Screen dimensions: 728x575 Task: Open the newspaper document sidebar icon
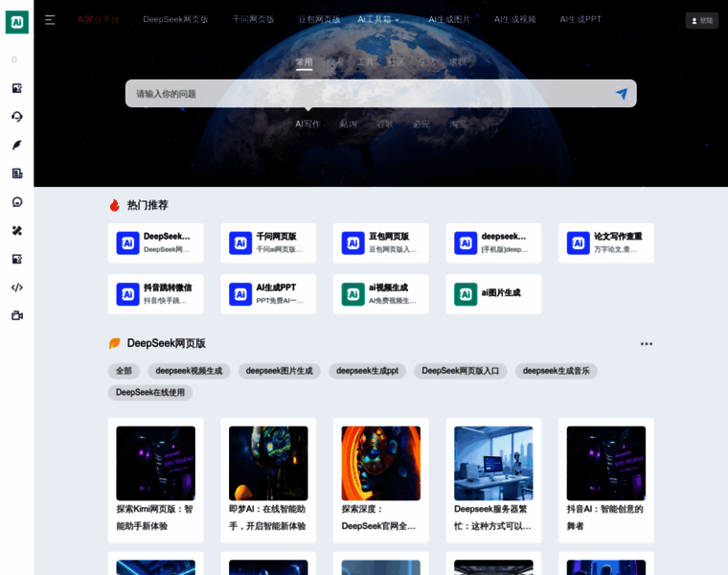point(17,173)
